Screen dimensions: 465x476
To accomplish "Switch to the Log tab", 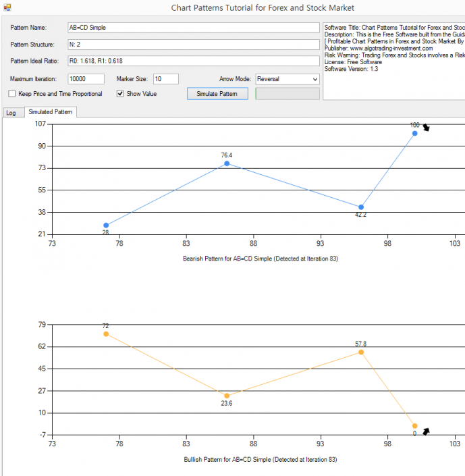I will 11,113.
